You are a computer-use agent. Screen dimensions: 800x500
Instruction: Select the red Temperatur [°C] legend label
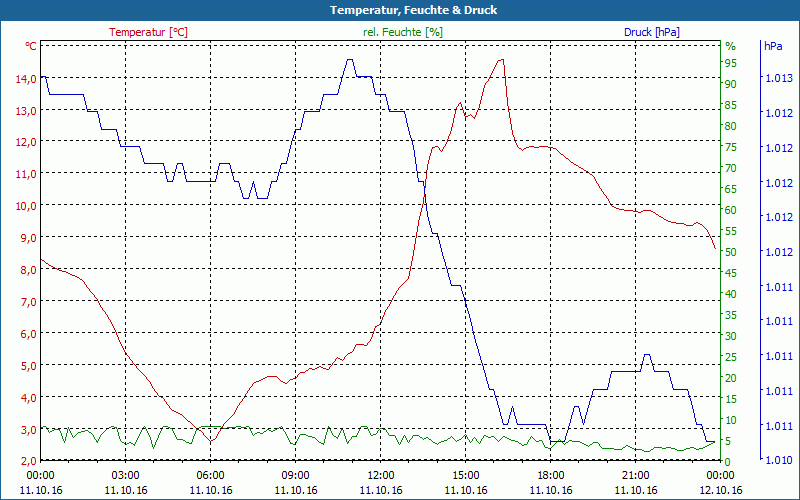click(148, 32)
